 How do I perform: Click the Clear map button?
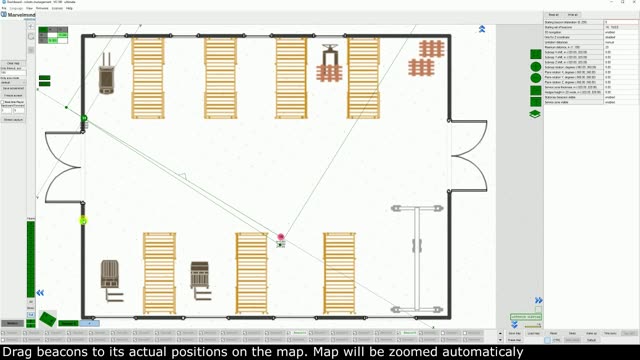click(x=13, y=63)
